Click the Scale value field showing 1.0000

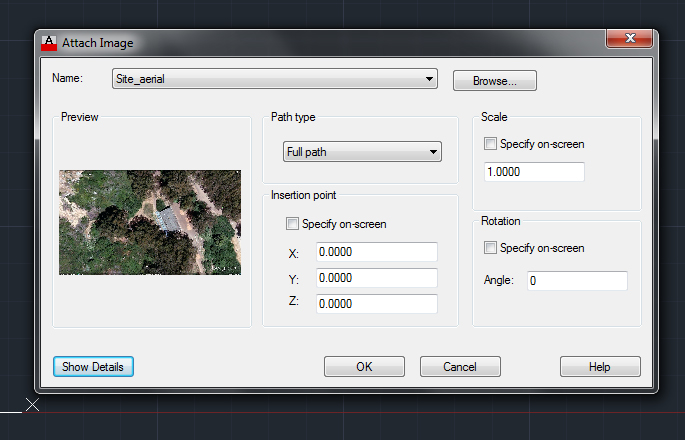point(534,172)
